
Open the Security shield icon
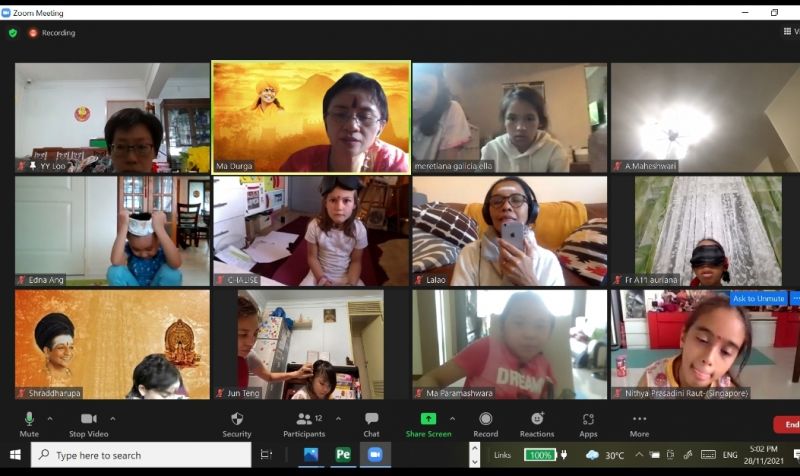[x=237, y=423]
